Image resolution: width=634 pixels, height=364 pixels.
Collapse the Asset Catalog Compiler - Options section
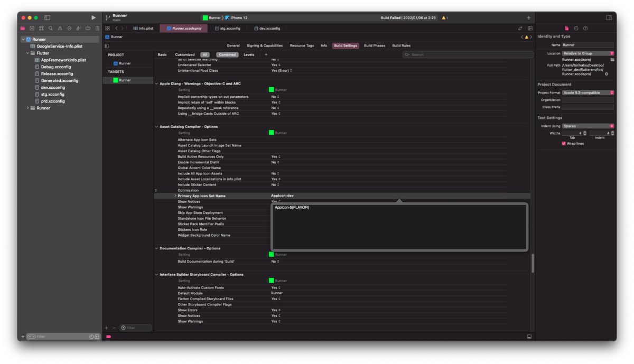(x=156, y=127)
